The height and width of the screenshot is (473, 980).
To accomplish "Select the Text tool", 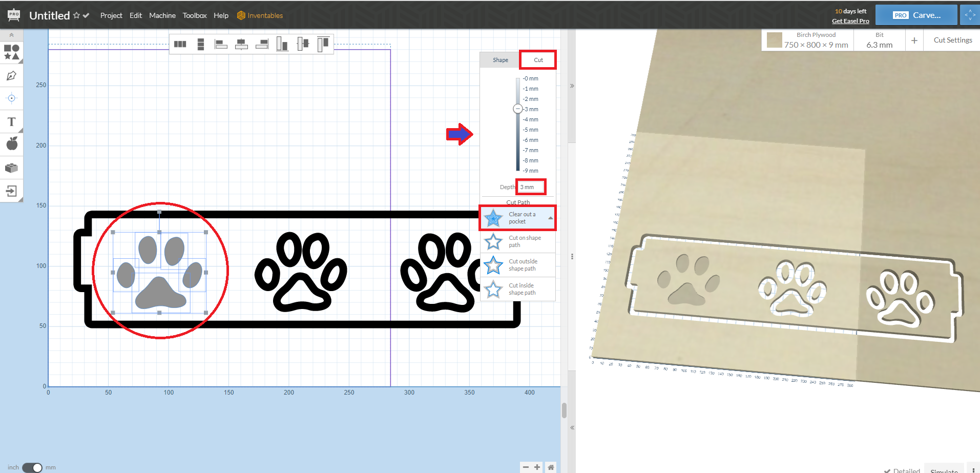I will [x=11, y=122].
